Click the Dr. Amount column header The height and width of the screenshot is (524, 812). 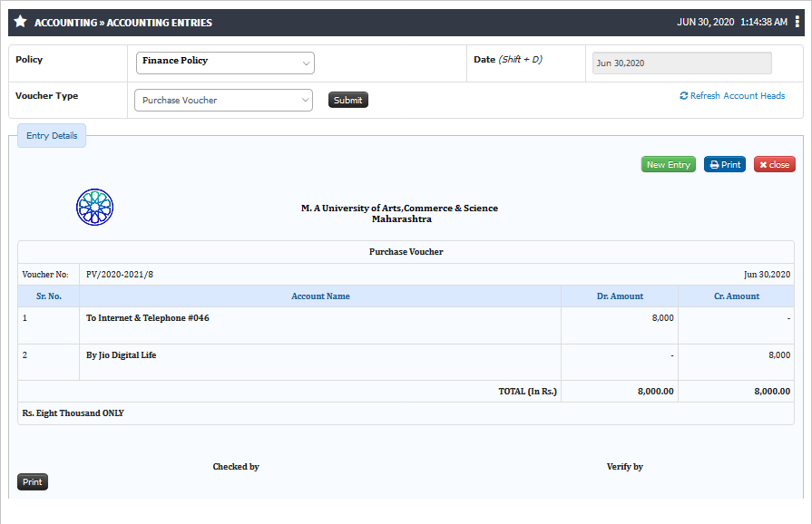coord(620,296)
